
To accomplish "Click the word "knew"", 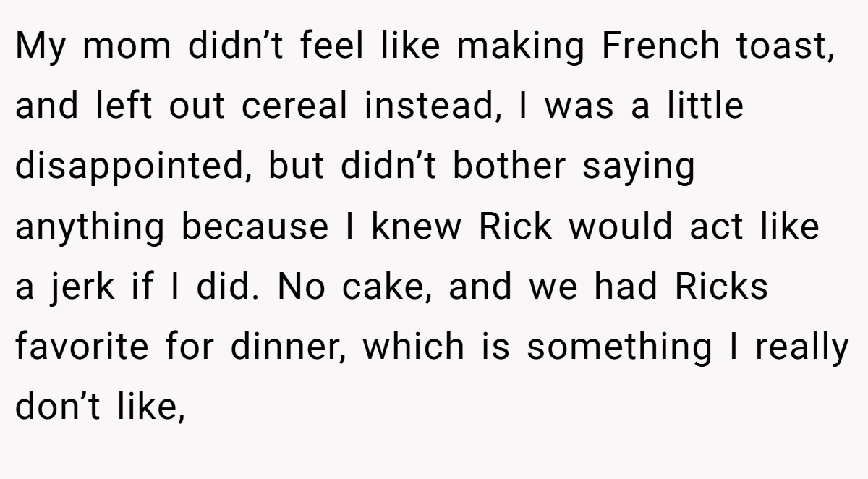I will click(416, 227).
